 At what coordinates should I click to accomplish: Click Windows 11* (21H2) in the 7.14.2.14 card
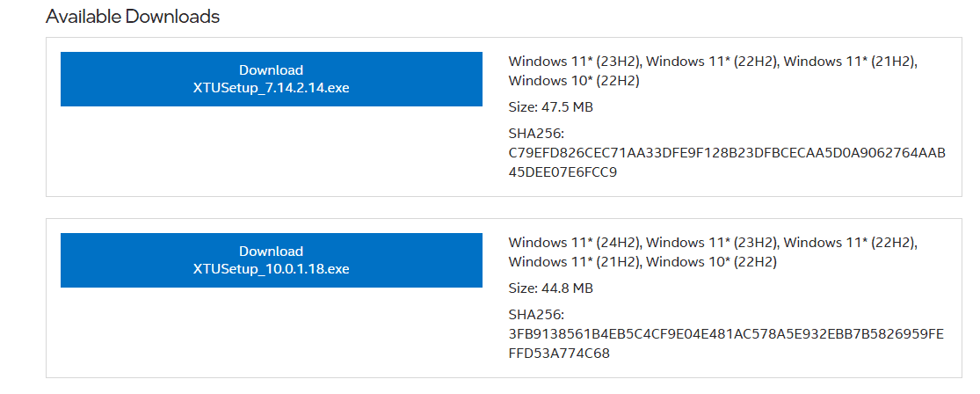pos(849,62)
